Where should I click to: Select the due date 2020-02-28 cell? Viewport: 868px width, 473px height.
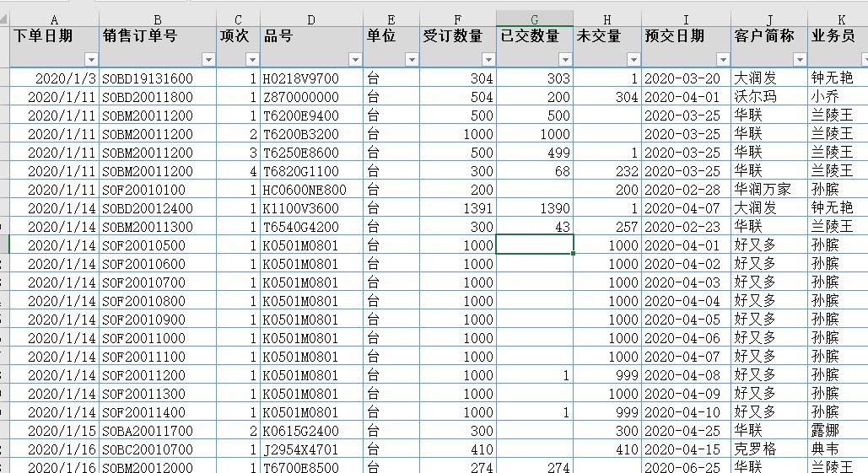tap(687, 190)
